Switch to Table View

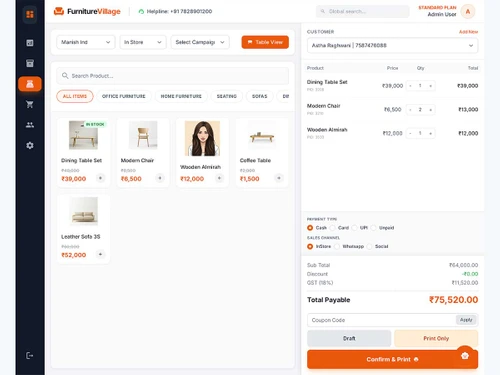pyautogui.click(x=265, y=42)
